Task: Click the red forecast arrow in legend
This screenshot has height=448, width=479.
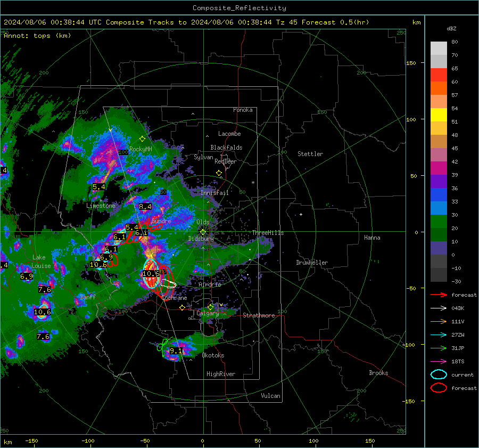Action: [439, 295]
